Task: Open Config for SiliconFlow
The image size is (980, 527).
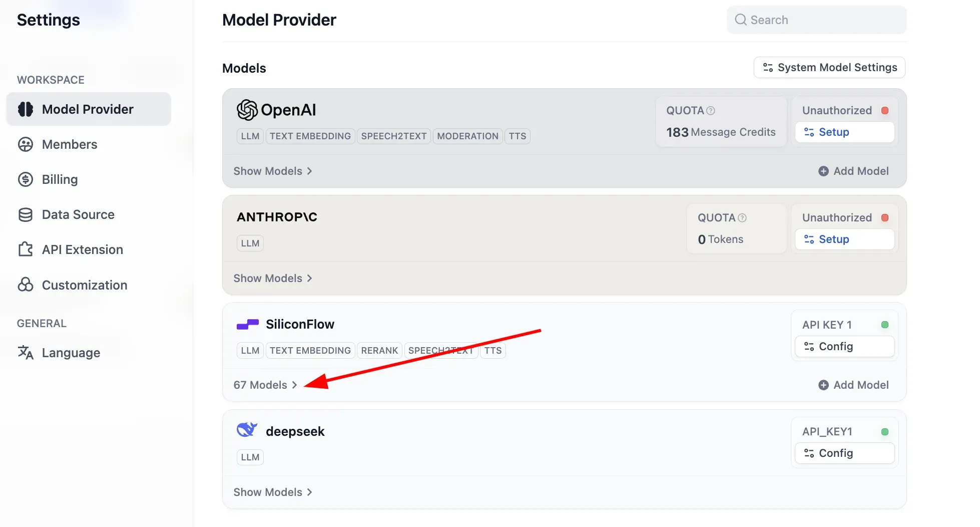Action: [844, 347]
